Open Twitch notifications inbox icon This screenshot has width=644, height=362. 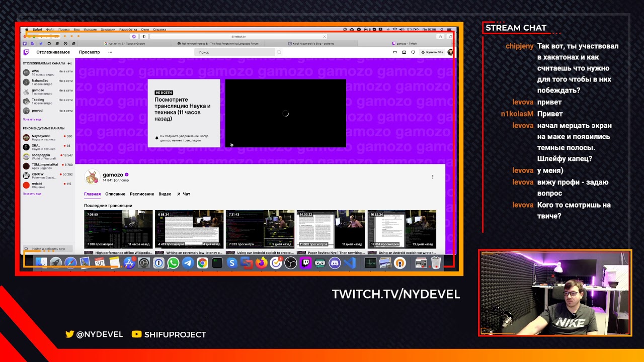[404, 52]
